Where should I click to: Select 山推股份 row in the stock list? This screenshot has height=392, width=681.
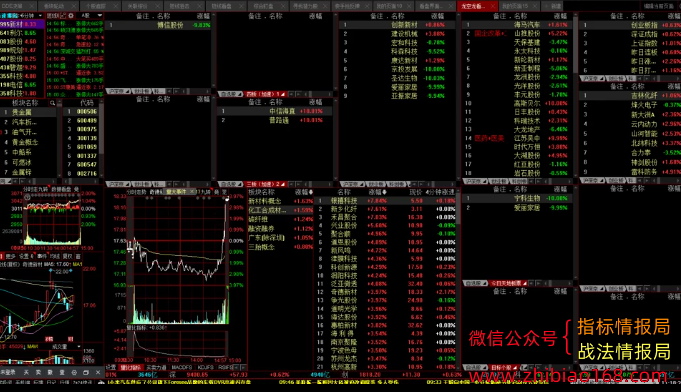click(518, 33)
